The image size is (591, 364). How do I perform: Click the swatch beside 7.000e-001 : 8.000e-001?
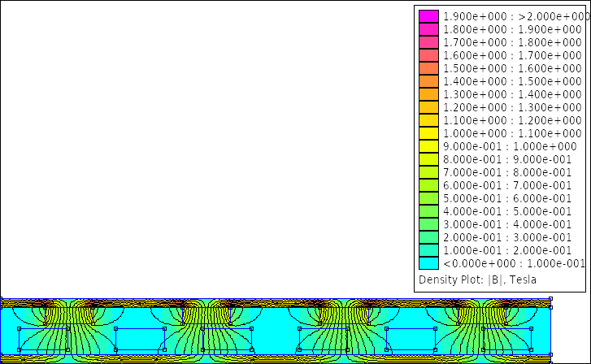point(428,172)
